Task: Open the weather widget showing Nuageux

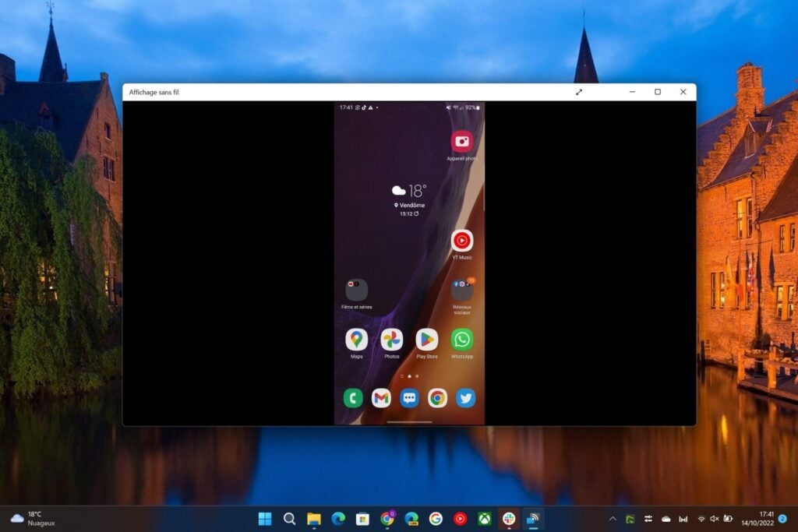Action: [x=33, y=519]
